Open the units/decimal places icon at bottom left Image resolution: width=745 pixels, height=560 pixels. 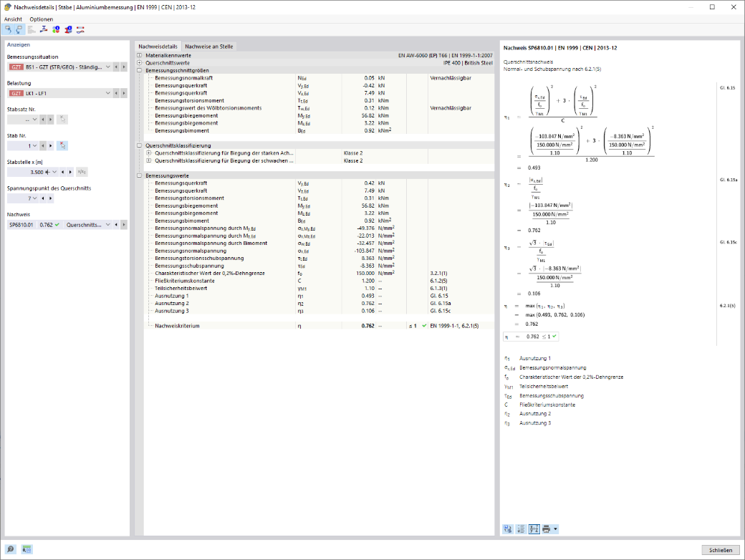(x=27, y=549)
